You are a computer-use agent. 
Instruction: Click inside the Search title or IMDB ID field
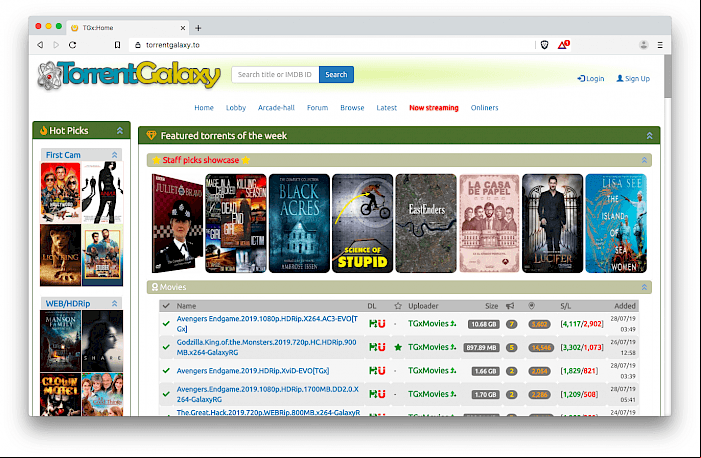275,75
